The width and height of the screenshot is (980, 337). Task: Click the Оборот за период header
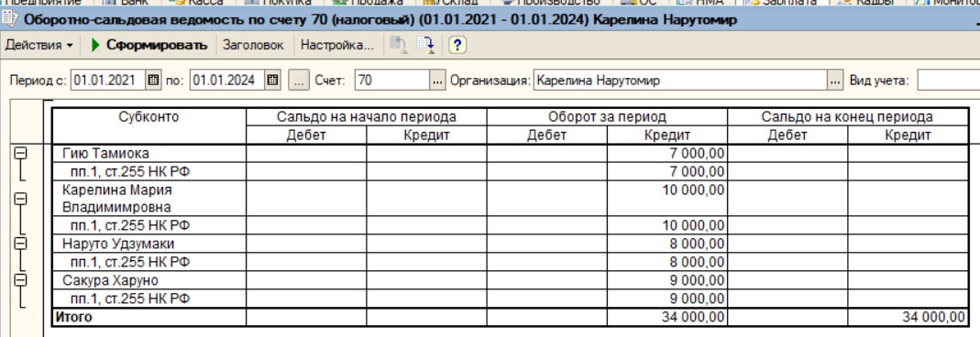(607, 116)
